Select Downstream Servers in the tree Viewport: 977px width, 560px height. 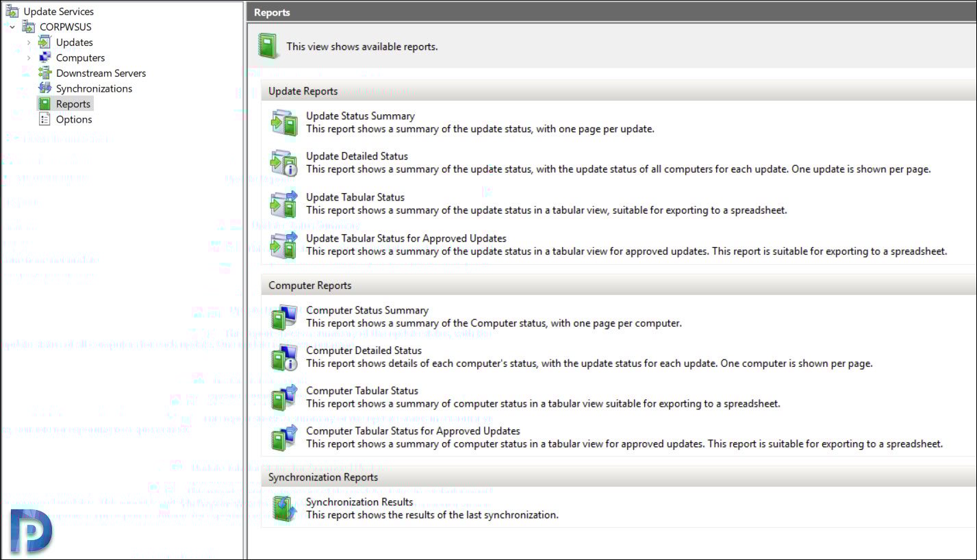click(x=101, y=73)
